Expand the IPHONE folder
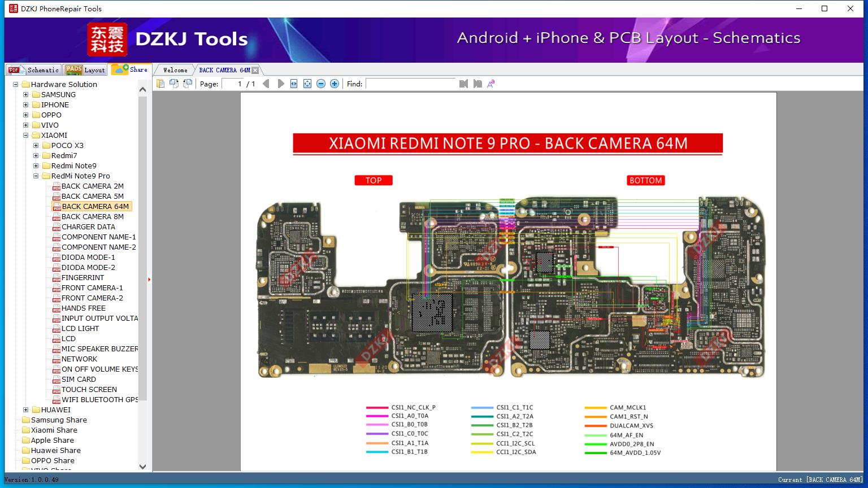Image resolution: width=868 pixels, height=488 pixels. pyautogui.click(x=26, y=104)
